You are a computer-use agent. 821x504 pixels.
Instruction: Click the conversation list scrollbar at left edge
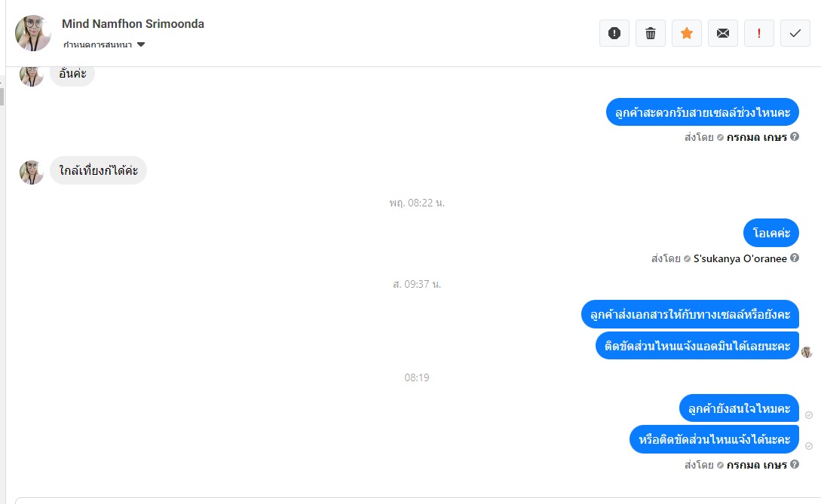(2, 97)
